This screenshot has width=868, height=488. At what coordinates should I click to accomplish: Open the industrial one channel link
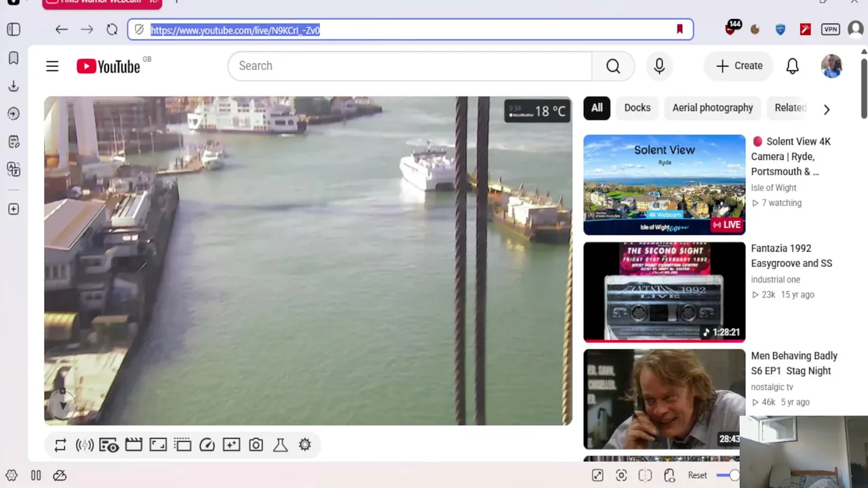click(776, 279)
